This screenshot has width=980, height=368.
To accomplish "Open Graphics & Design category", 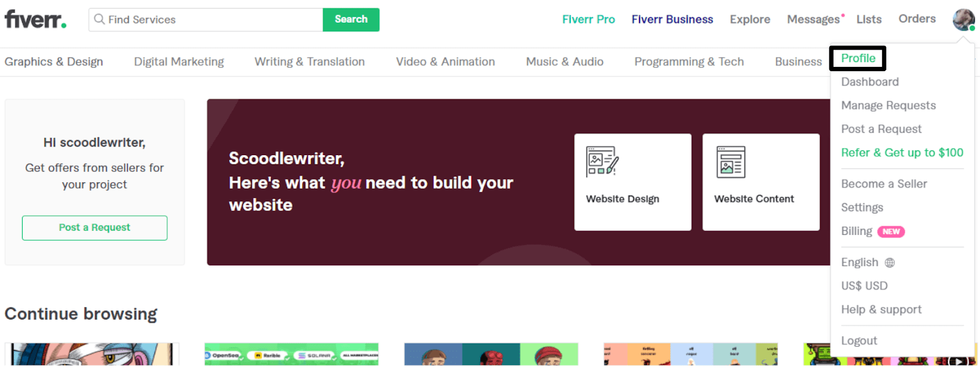I will (x=54, y=62).
